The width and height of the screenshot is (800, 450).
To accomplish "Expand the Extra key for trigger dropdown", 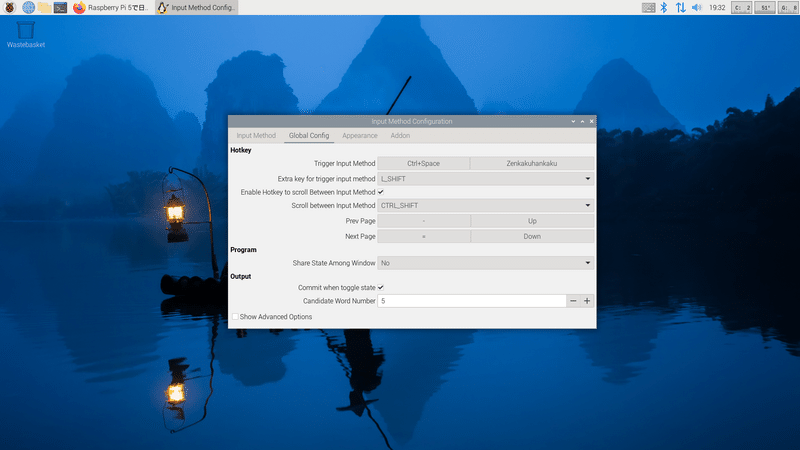I will point(486,179).
